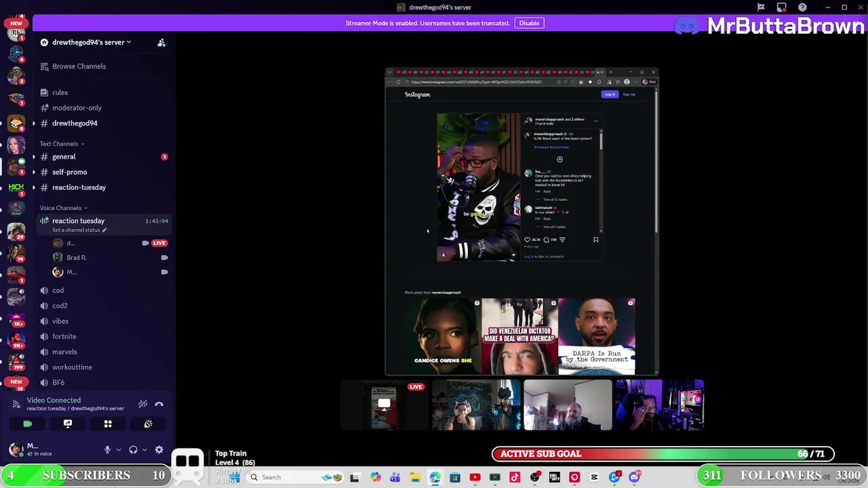Open the server icon with 9K+ badge
Image resolution: width=868 pixels, height=488 pixels.
(x=16, y=342)
